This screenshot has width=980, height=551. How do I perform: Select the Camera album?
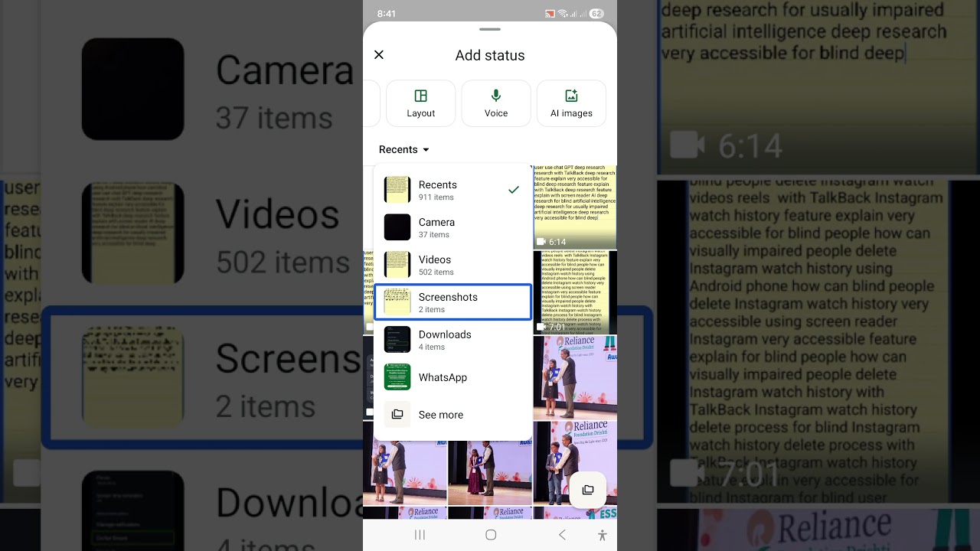coord(452,227)
